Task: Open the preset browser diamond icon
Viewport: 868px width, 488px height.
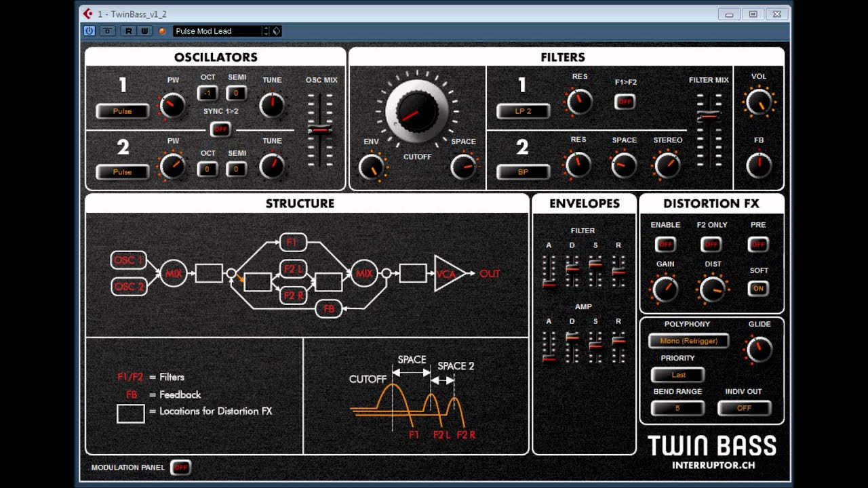Action: (276, 31)
